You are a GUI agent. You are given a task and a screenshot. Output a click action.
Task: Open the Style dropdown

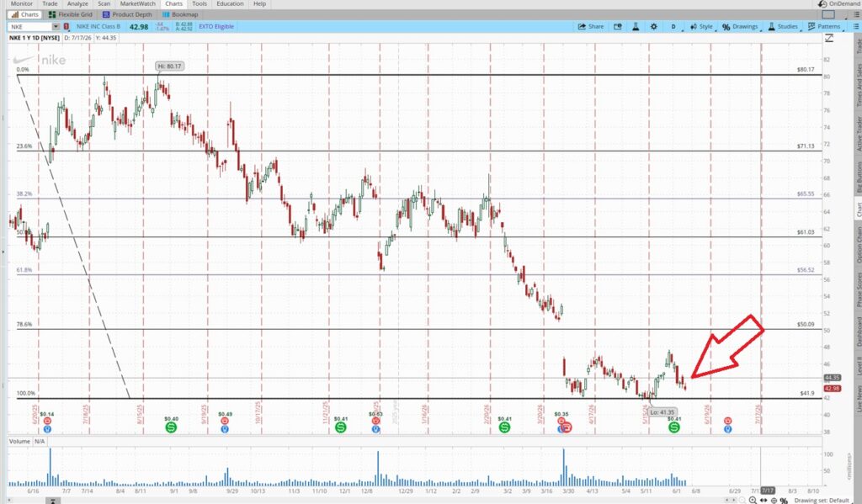702,26
